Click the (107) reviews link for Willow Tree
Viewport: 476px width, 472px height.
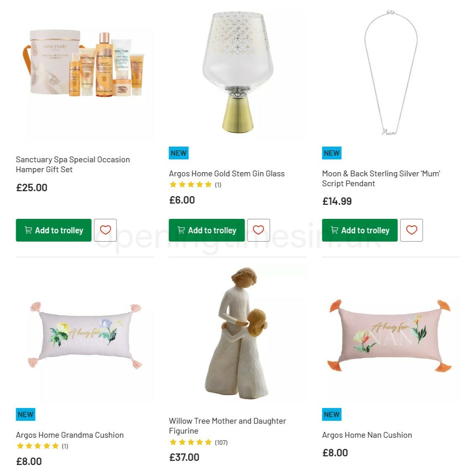(x=221, y=442)
